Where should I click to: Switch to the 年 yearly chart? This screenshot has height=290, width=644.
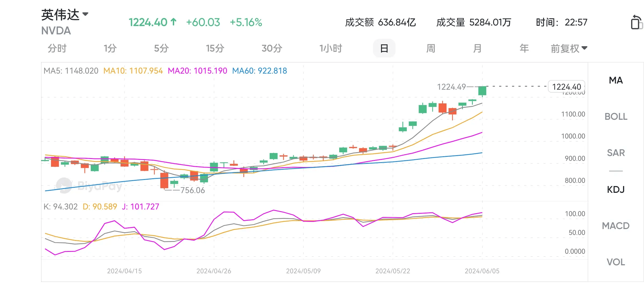524,49
